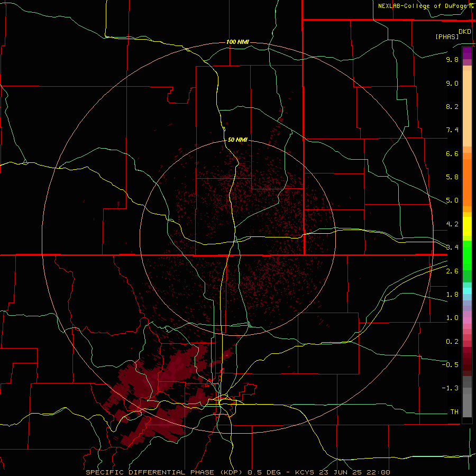This screenshot has width=476, height=476.
Task: Click the 50 NMI range ring label
Action: [x=237, y=140]
